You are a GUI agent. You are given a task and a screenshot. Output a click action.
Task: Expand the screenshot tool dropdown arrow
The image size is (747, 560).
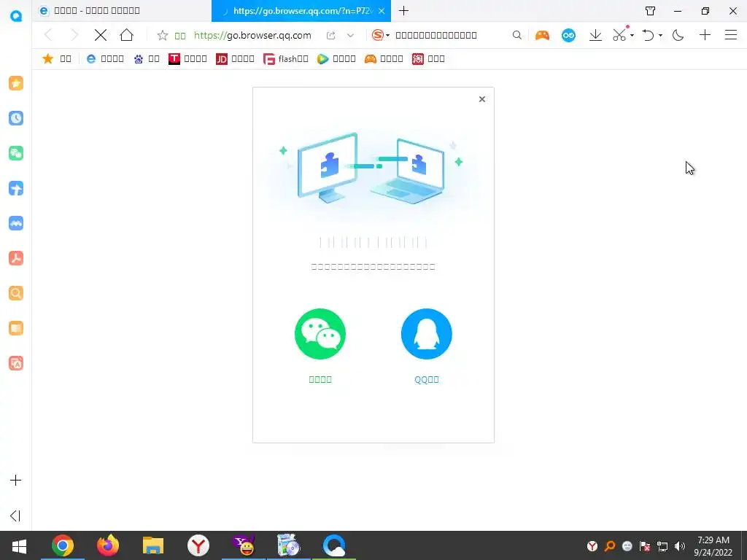click(x=632, y=35)
